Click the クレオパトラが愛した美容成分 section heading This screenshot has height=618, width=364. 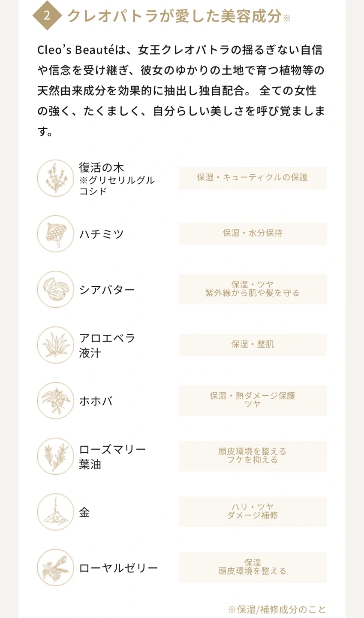[174, 16]
